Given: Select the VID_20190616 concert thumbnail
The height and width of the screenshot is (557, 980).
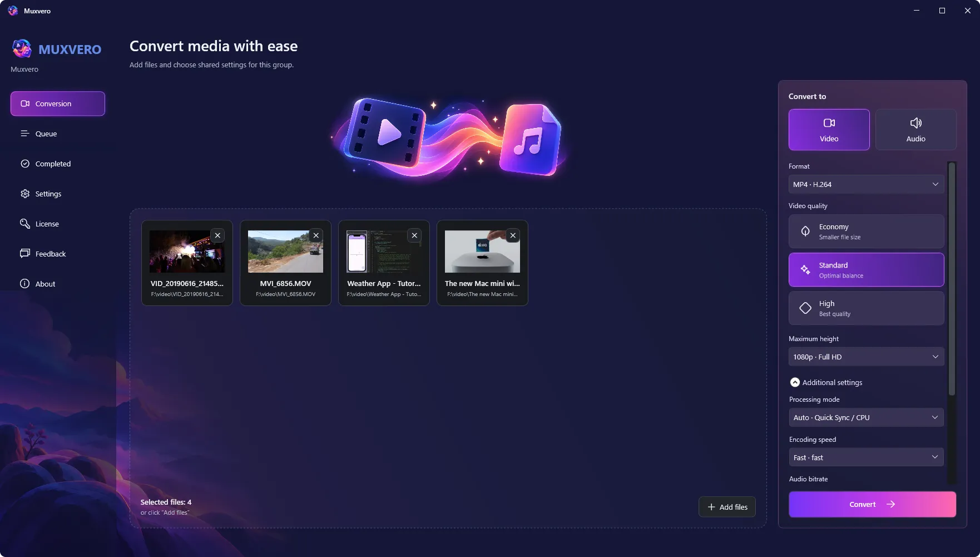Looking at the screenshot, I should click(187, 252).
